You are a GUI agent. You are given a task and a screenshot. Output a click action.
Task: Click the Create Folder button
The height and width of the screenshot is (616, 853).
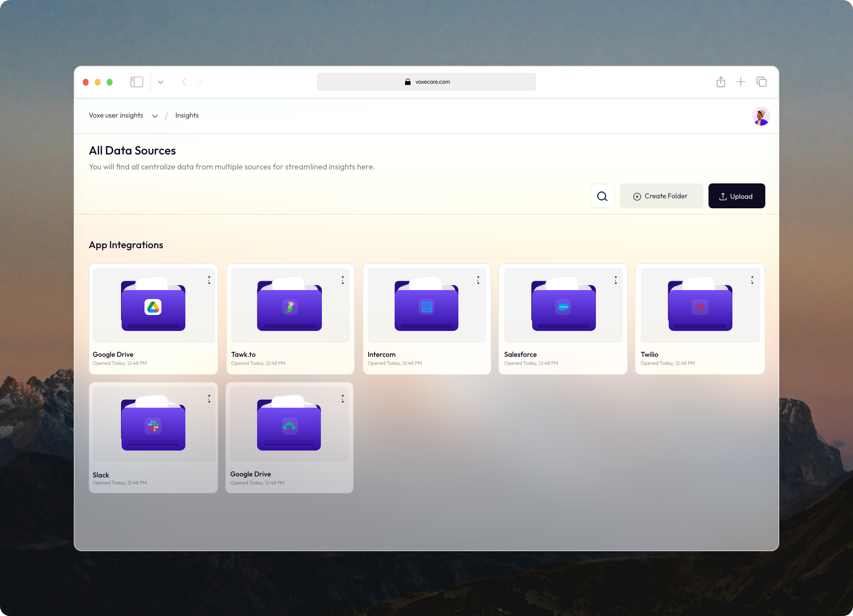coord(661,196)
